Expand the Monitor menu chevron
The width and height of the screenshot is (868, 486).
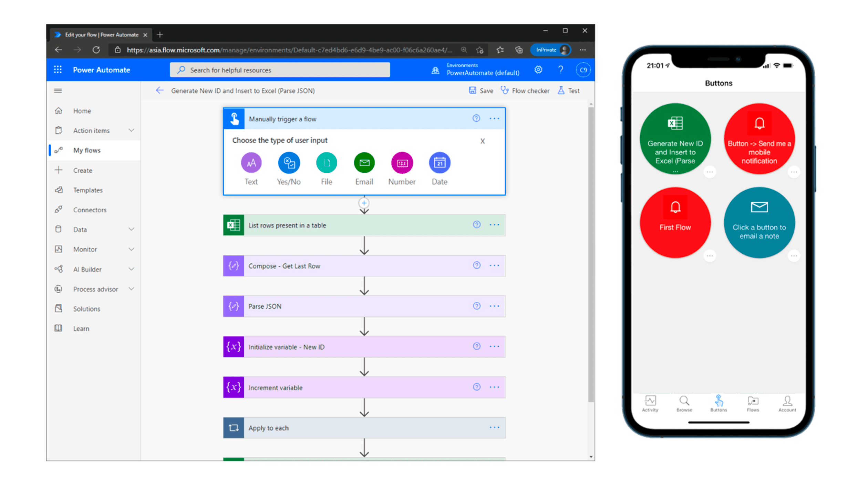(131, 249)
